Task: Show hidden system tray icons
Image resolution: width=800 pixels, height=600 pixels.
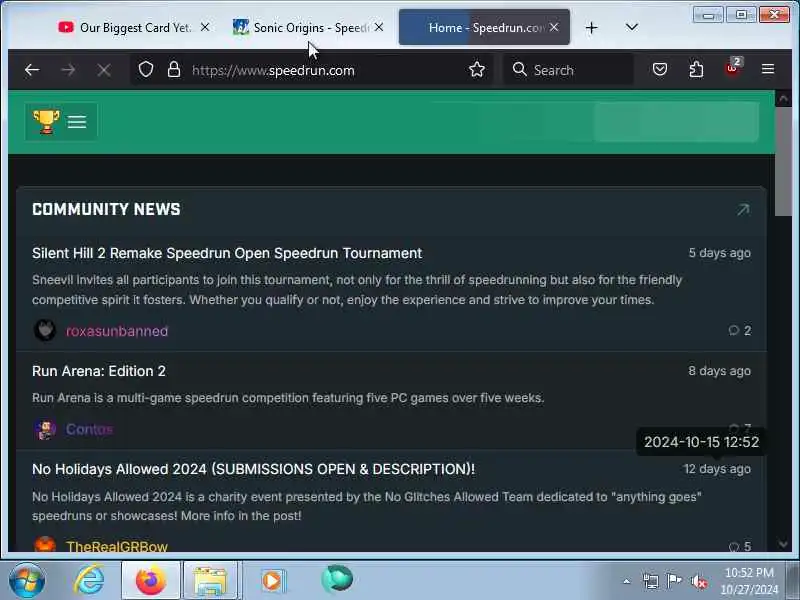Action: 627,581
